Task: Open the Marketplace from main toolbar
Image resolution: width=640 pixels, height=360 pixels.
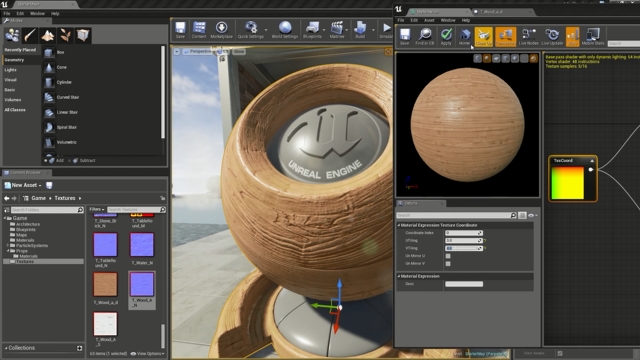Action: point(222,30)
